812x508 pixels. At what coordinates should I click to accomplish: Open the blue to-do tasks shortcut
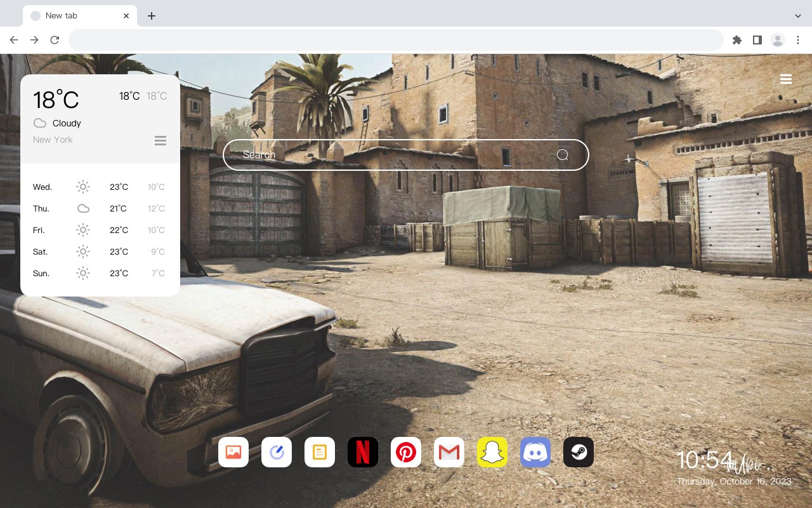point(277,452)
